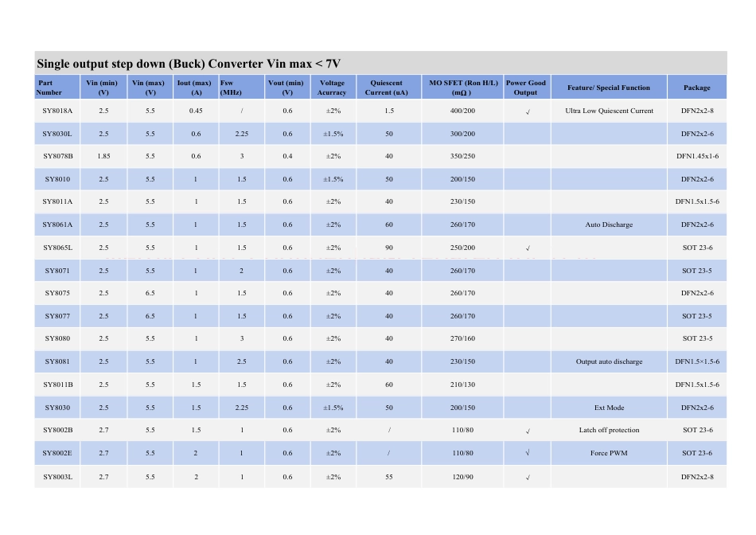Screen dimensions: 756x535
Task: Click the 0.45 Iout (max) value
Action: pos(196,111)
